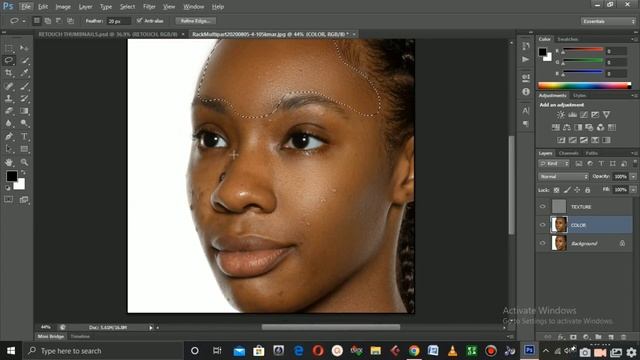The image size is (640, 360).
Task: Add a Color Balance adjustment
Action: pos(567,127)
